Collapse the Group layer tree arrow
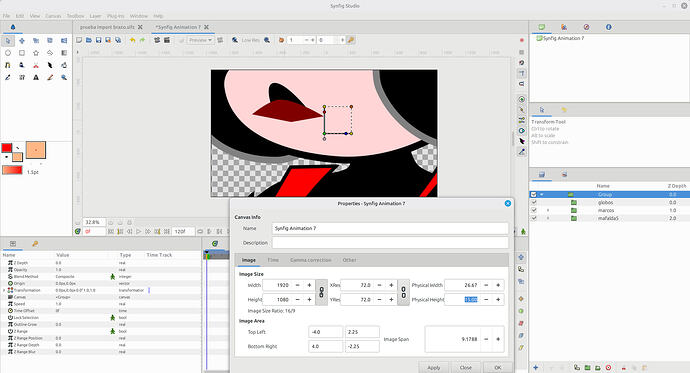The width and height of the screenshot is (690, 373). [x=542, y=194]
